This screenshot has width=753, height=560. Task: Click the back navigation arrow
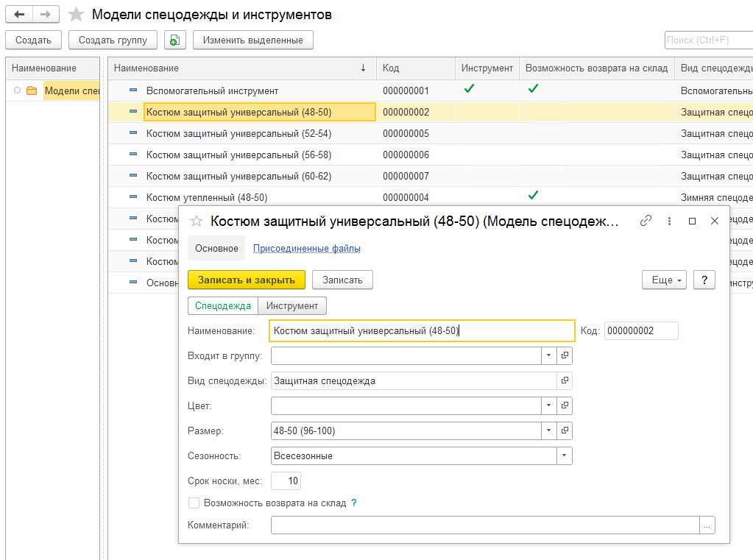tap(20, 15)
